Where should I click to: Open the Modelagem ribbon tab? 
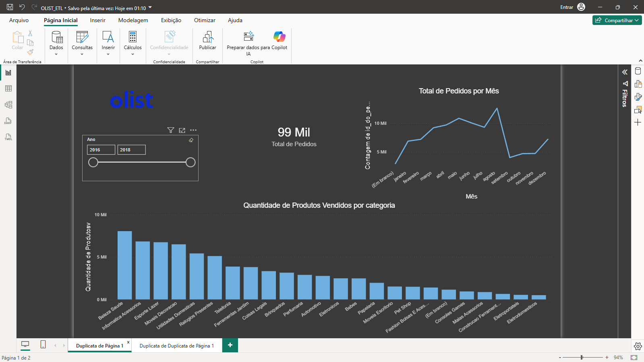(133, 20)
